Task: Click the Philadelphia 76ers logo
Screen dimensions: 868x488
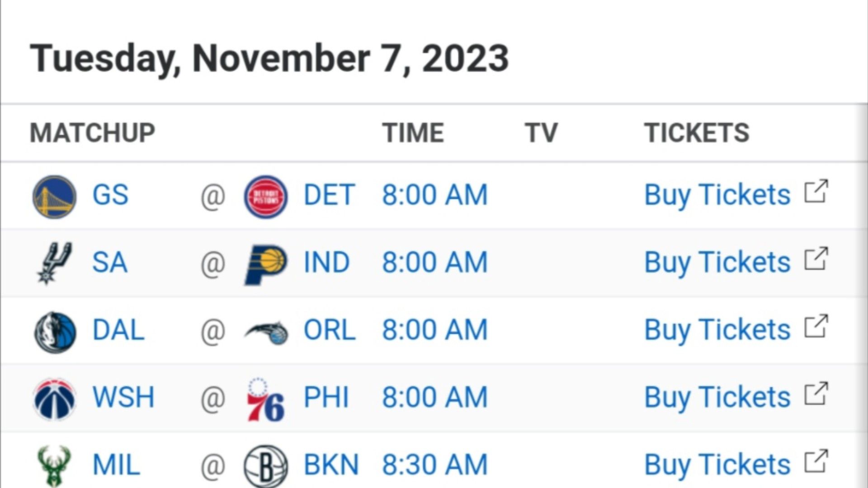Action: pyautogui.click(x=265, y=399)
